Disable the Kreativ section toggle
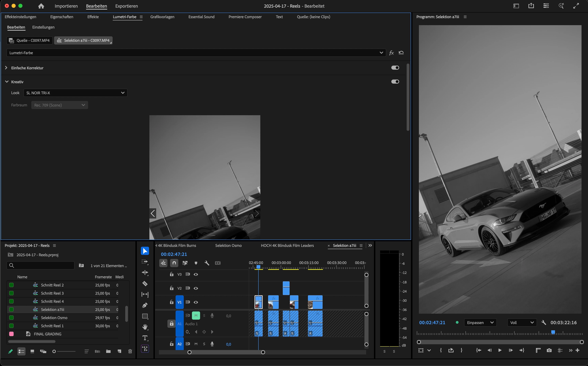 395,82
